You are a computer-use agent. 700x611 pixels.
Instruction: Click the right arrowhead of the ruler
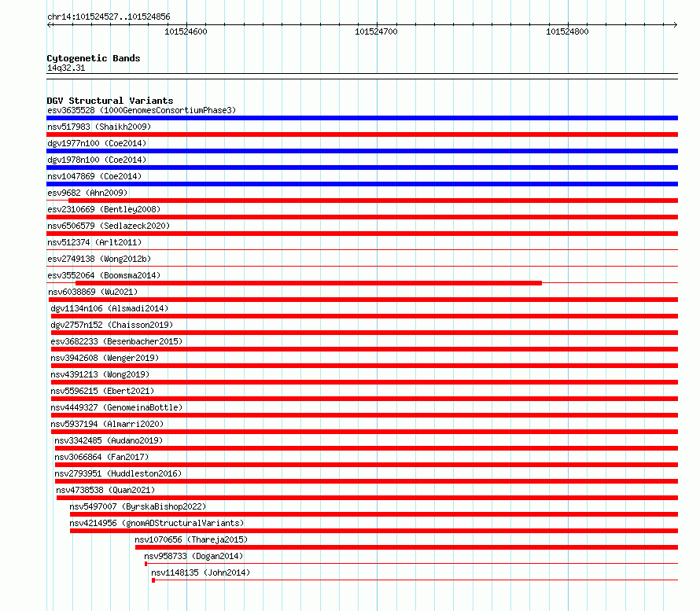676,24
